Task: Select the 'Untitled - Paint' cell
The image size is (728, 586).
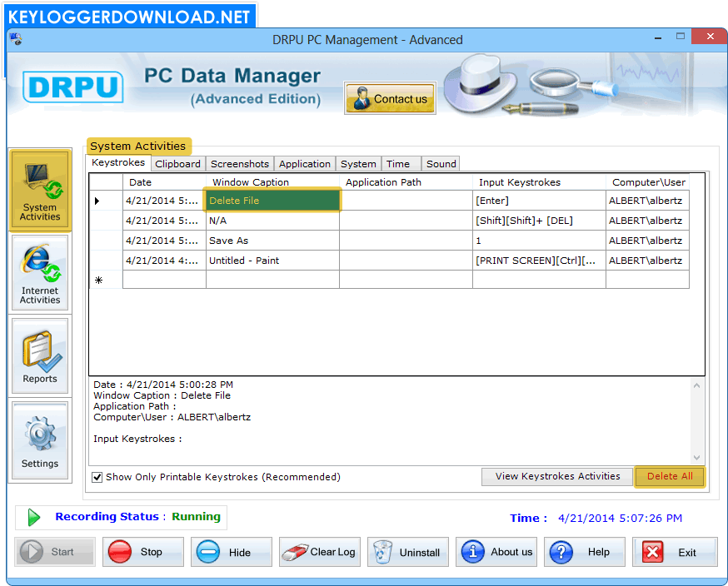Action: pos(272,261)
